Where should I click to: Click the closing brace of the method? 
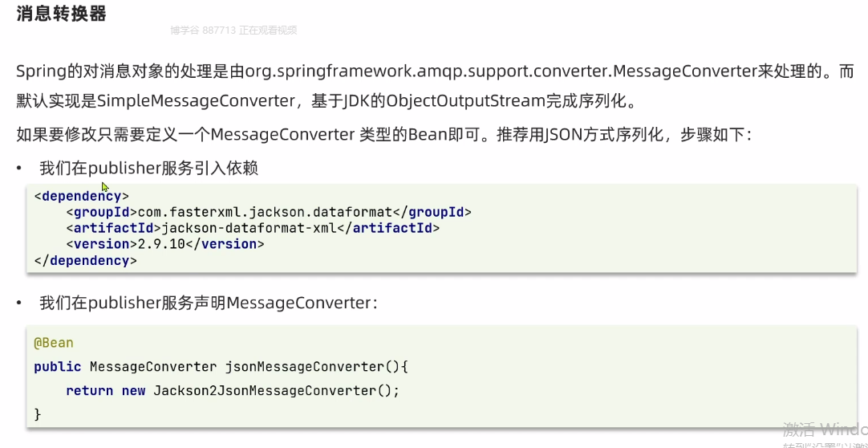point(38,413)
